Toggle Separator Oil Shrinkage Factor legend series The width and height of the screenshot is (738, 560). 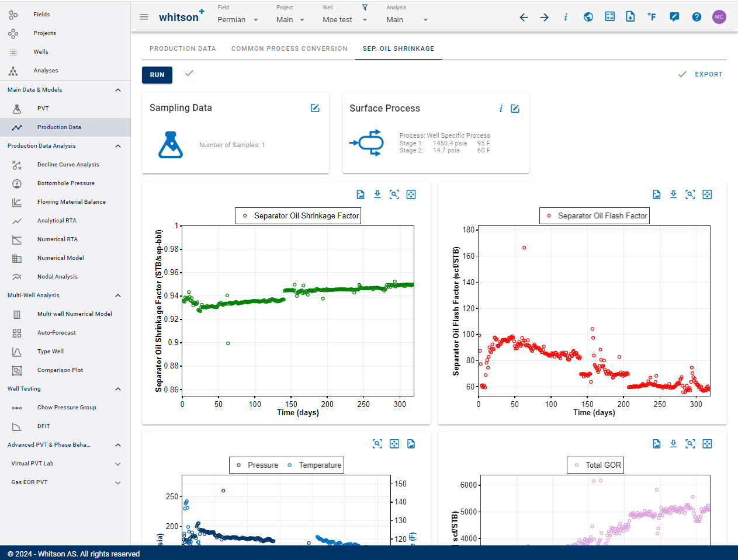point(299,215)
